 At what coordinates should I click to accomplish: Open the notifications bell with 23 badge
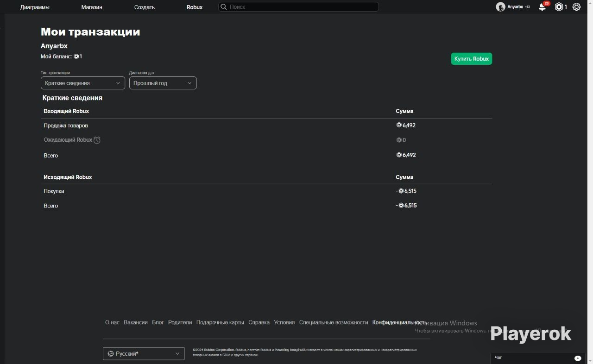[542, 7]
